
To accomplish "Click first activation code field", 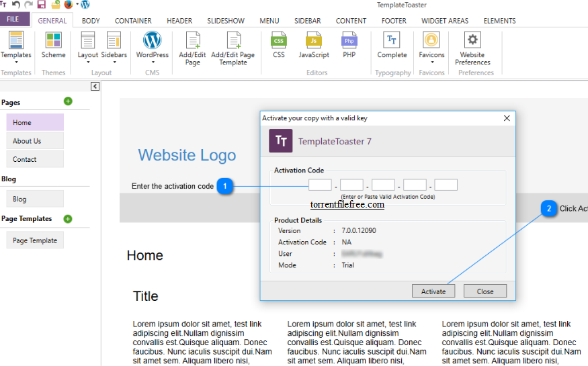I will 320,185.
